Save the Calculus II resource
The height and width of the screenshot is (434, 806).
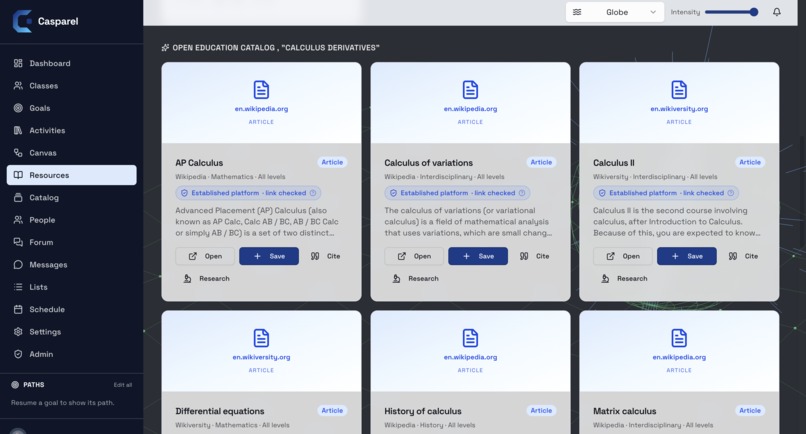pos(687,256)
